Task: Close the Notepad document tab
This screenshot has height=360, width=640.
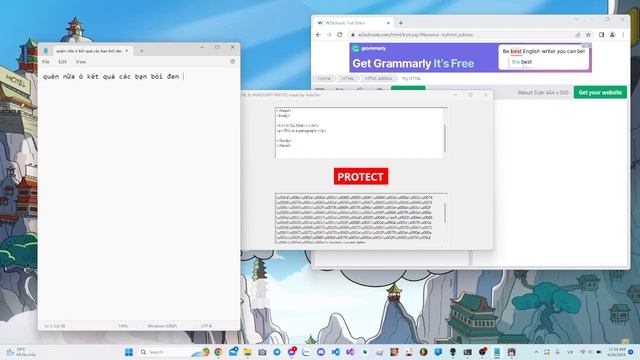Action: pyautogui.click(x=127, y=51)
